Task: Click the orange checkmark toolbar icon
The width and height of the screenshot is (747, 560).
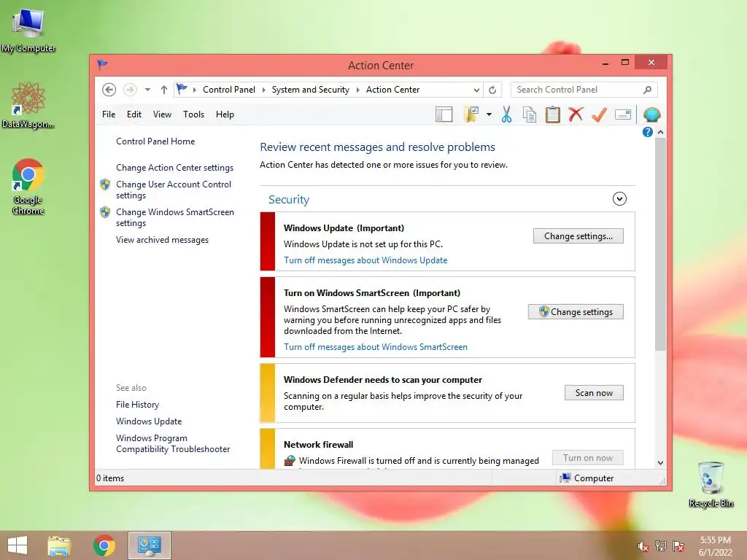Action: [x=600, y=114]
